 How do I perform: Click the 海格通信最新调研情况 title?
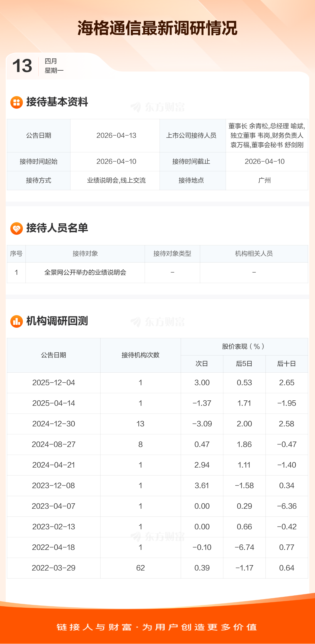click(157, 28)
